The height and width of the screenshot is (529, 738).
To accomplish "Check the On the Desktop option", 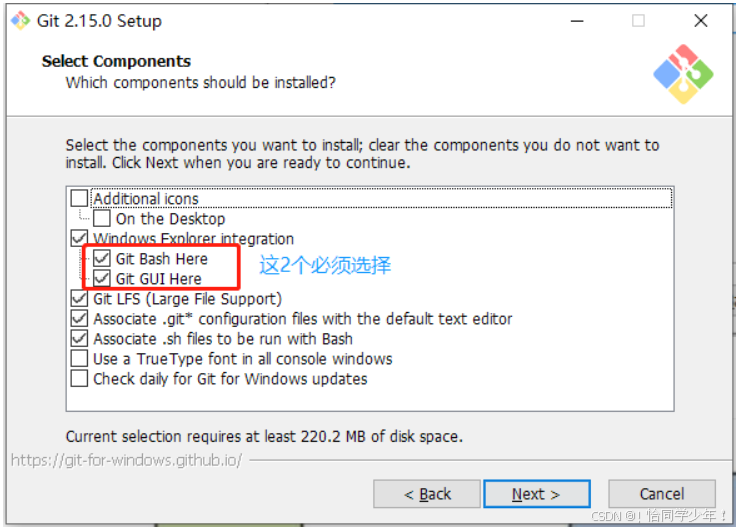I will (102, 218).
